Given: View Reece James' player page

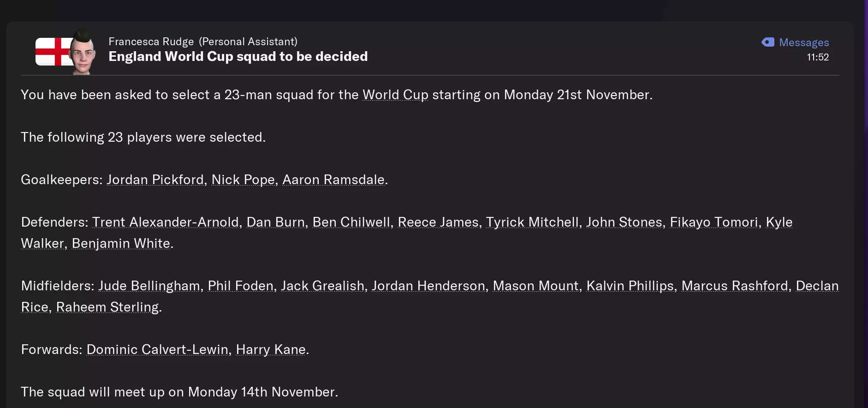Looking at the screenshot, I should tap(438, 222).
